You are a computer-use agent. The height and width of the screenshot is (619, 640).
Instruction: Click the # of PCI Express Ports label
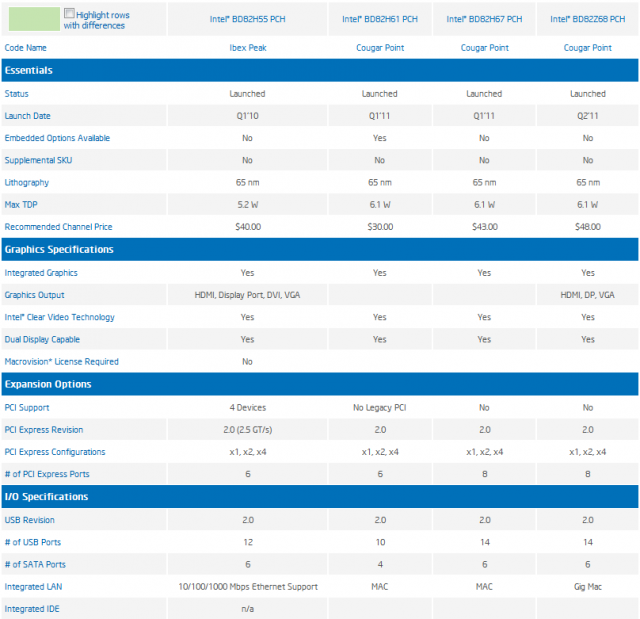(x=47, y=474)
